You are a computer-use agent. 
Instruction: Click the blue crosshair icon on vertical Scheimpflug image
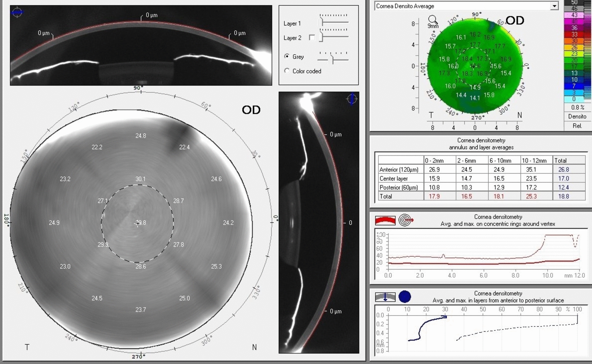(352, 99)
